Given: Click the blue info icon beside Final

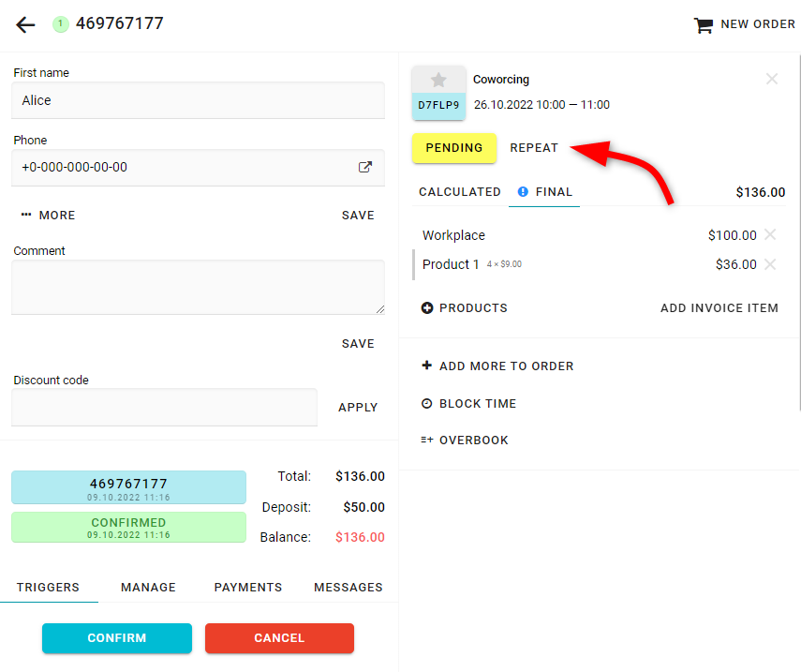Looking at the screenshot, I should (523, 191).
